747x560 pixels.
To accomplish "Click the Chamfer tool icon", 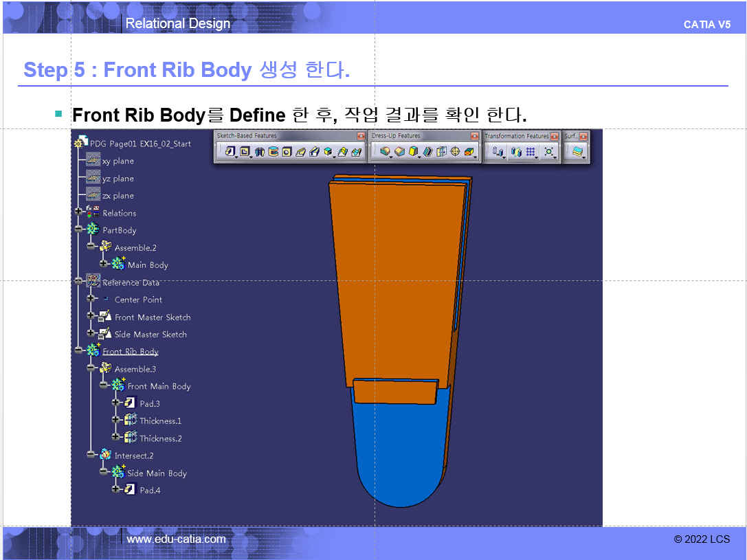I will [x=399, y=152].
